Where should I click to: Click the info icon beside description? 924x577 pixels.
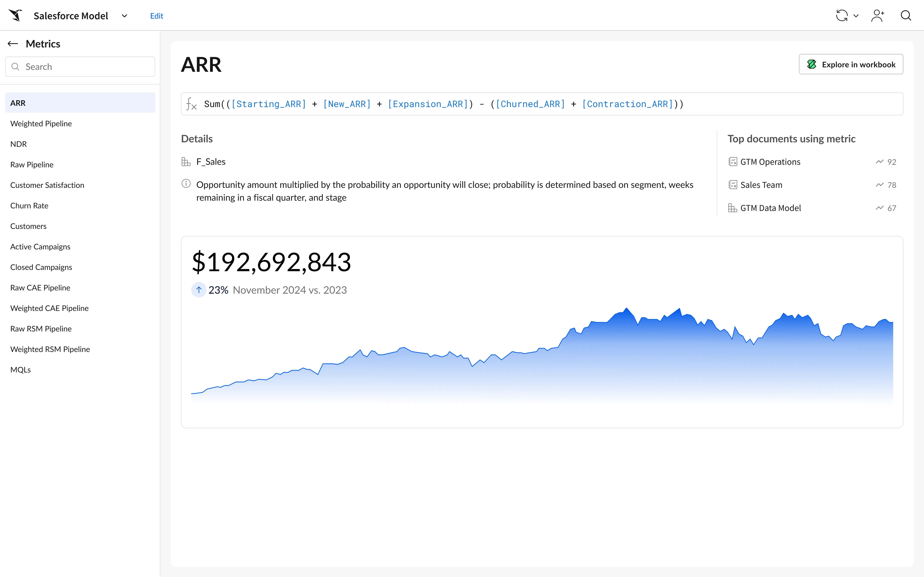186,184
